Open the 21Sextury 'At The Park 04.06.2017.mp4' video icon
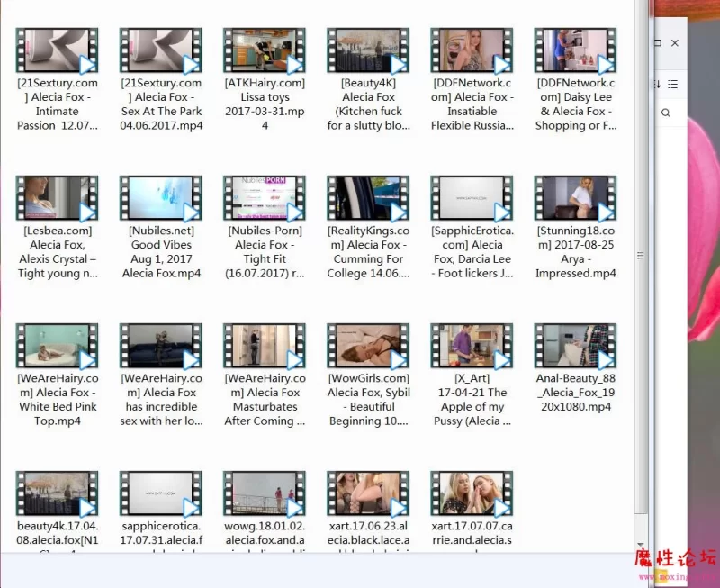The width and height of the screenshot is (720, 588). point(161,50)
